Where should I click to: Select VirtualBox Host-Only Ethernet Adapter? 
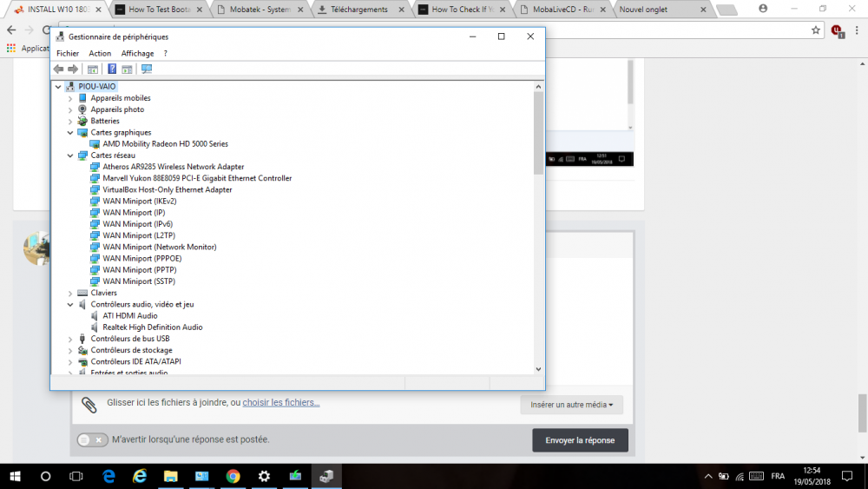[x=168, y=190]
